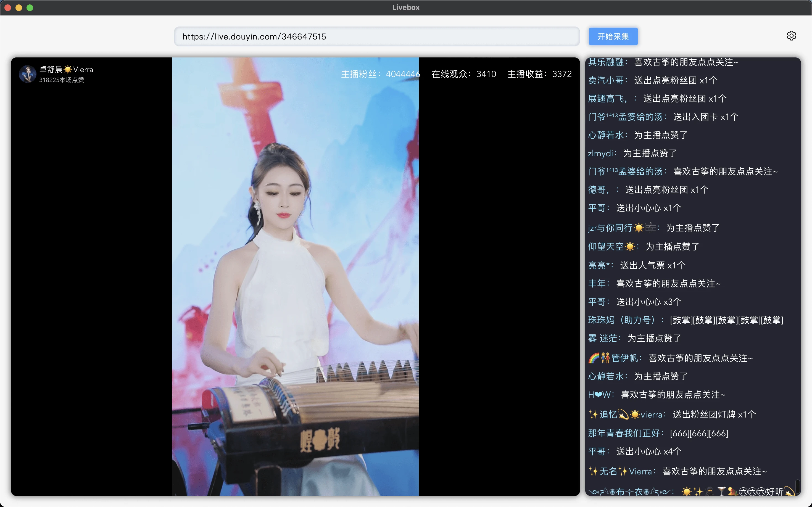
Task: Select the 雾 迷茫 like message
Action: [635, 338]
